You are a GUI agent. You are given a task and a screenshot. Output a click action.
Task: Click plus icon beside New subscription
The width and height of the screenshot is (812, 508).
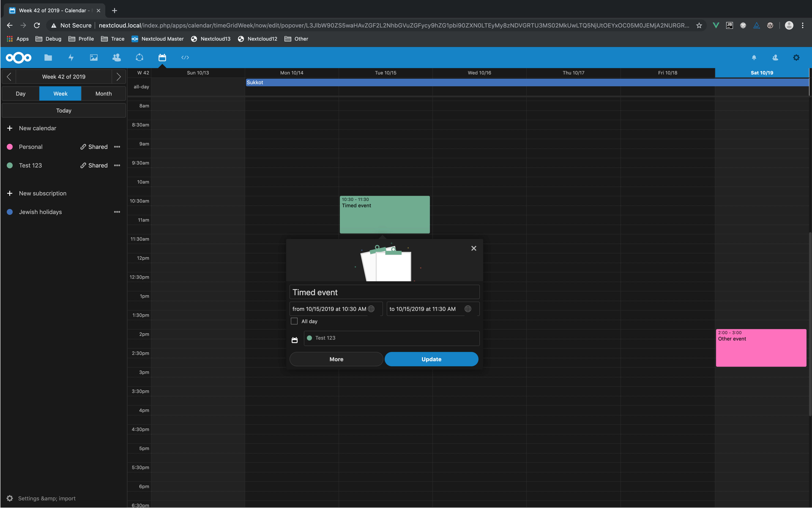click(x=10, y=194)
